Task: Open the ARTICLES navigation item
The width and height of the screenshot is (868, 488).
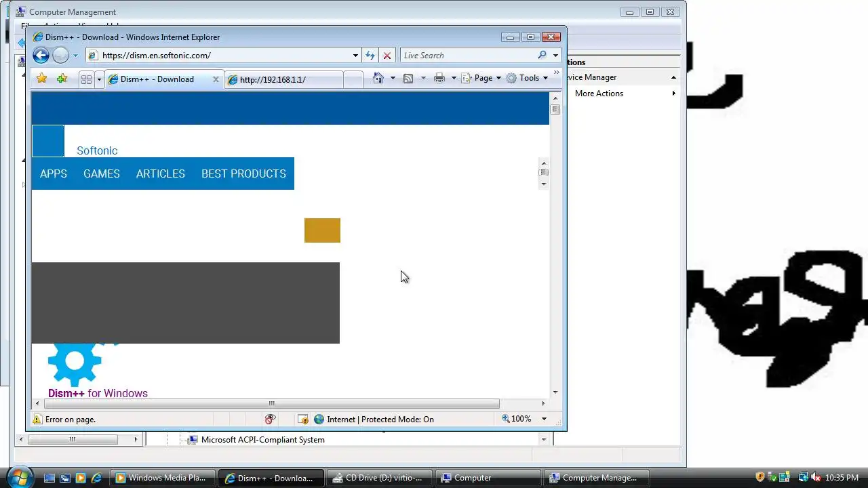Action: [161, 174]
